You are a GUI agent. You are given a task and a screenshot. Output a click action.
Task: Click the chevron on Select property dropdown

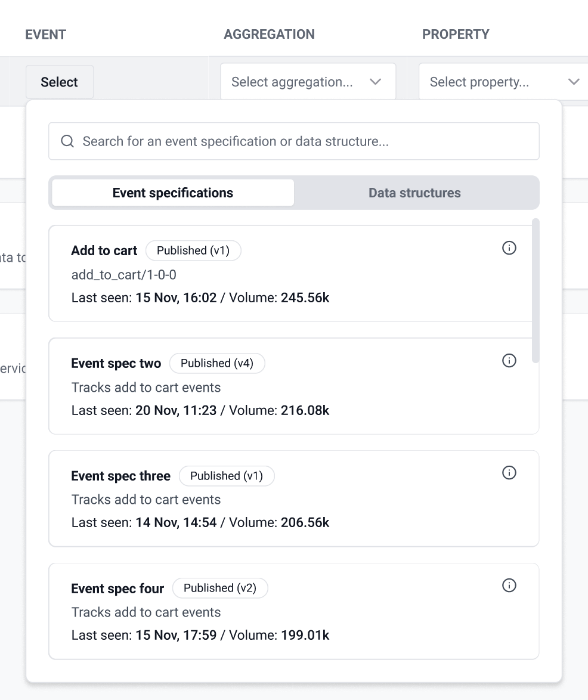(x=574, y=81)
